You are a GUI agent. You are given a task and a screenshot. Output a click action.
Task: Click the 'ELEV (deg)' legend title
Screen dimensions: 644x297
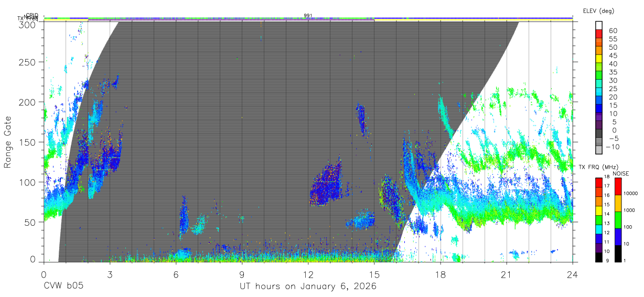(x=598, y=11)
